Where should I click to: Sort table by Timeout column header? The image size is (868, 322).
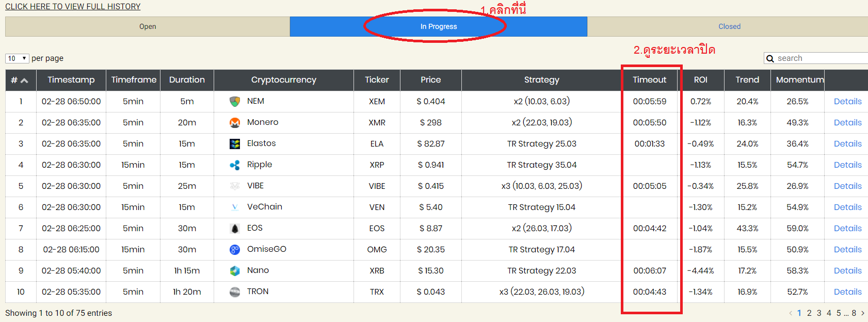pyautogui.click(x=650, y=80)
